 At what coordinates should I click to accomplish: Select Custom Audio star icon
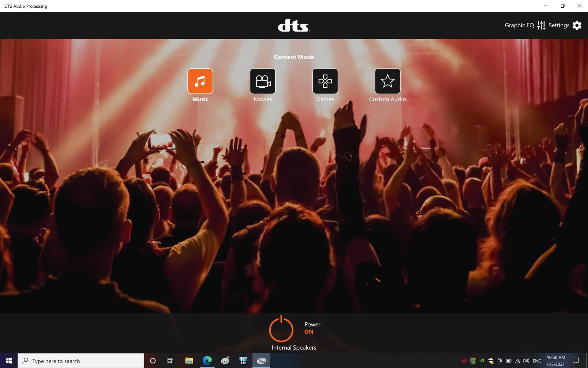click(x=387, y=81)
